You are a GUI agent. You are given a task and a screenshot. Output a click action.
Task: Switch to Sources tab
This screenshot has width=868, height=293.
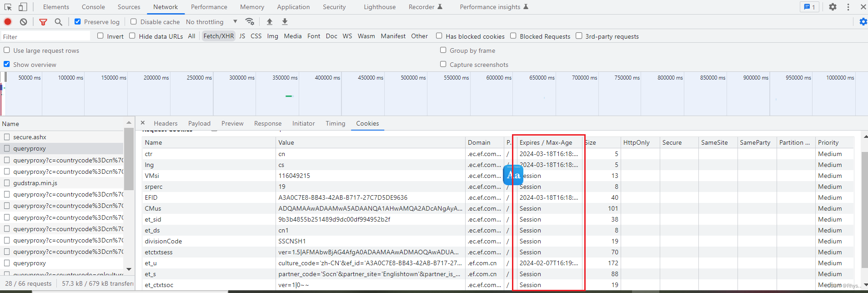coord(129,7)
